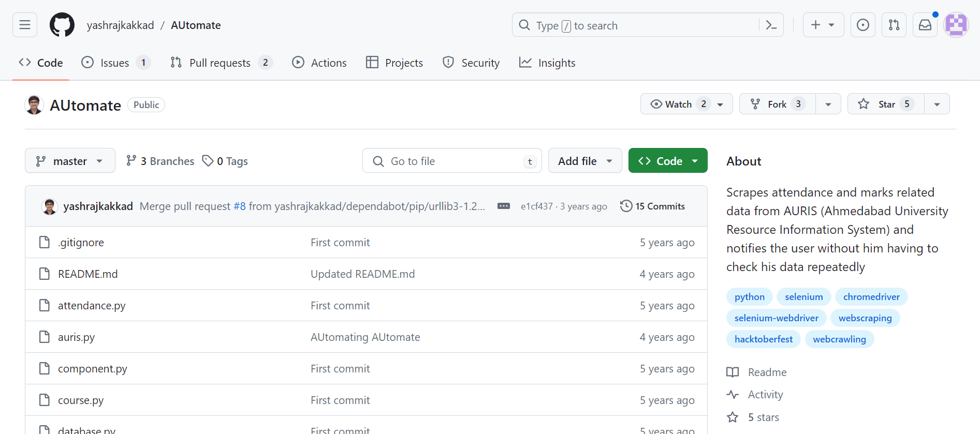This screenshot has width=980, height=434.
Task: Click the selenium topic tag
Action: click(x=803, y=296)
